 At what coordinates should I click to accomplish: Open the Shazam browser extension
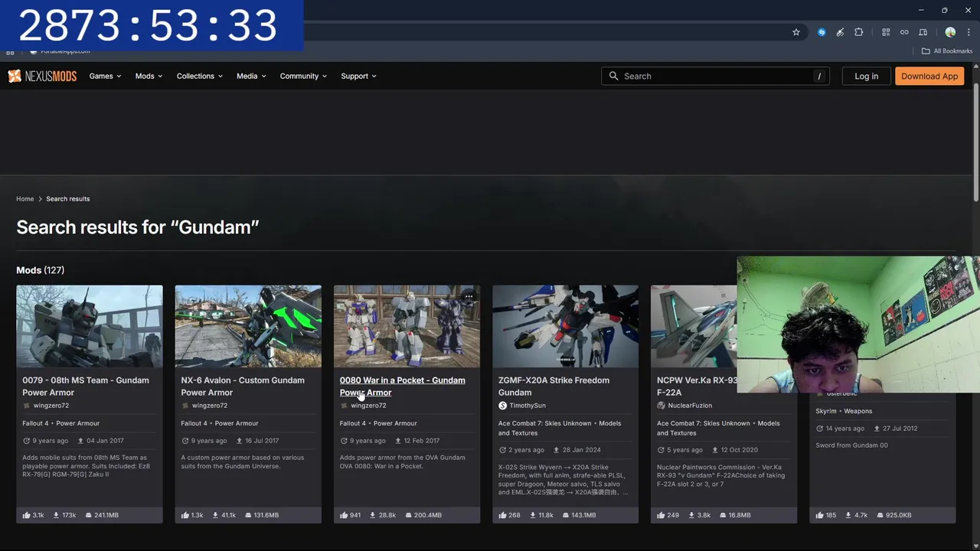(822, 32)
